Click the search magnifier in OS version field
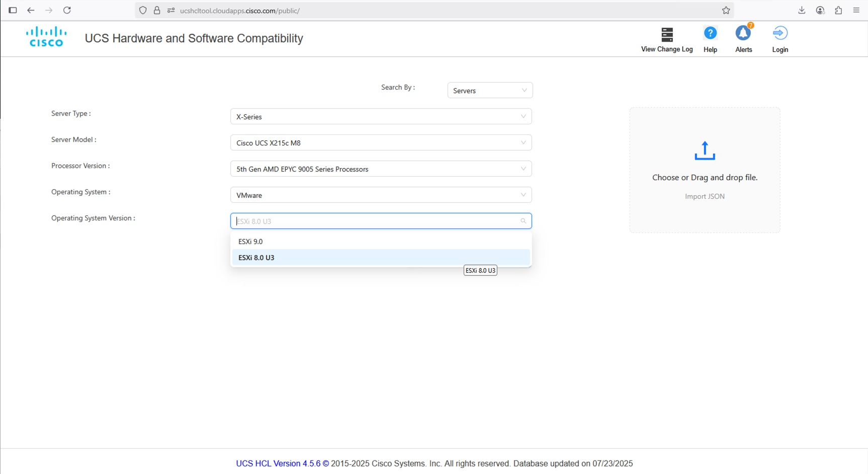The height and width of the screenshot is (474, 868). click(523, 221)
